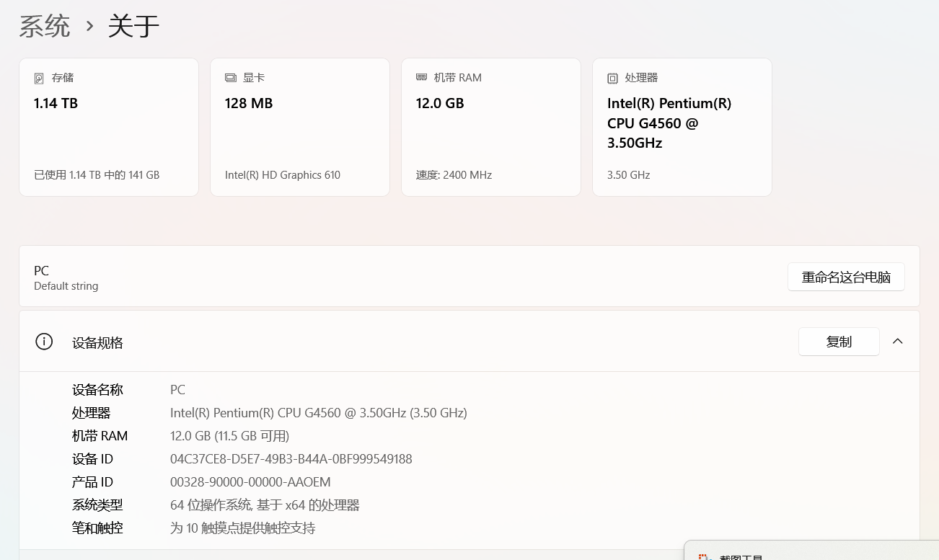The image size is (939, 560).
Task: Click the Default string text under PC
Action: coord(66,286)
